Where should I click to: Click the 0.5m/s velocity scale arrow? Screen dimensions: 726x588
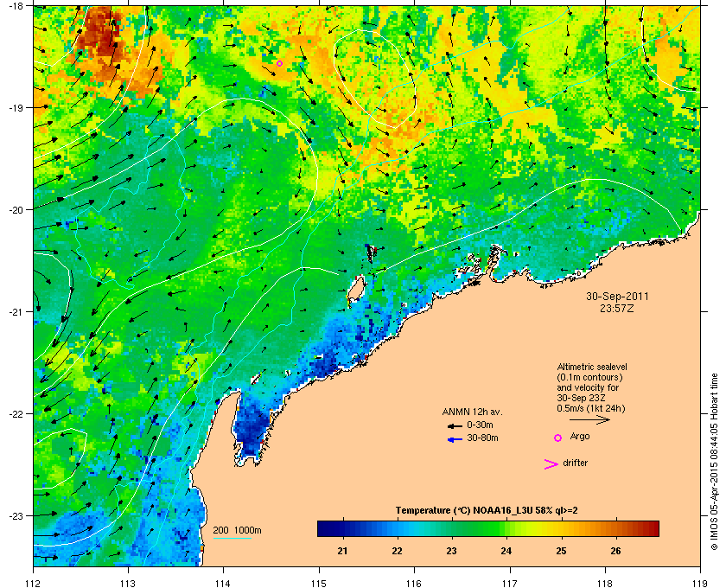click(x=589, y=420)
